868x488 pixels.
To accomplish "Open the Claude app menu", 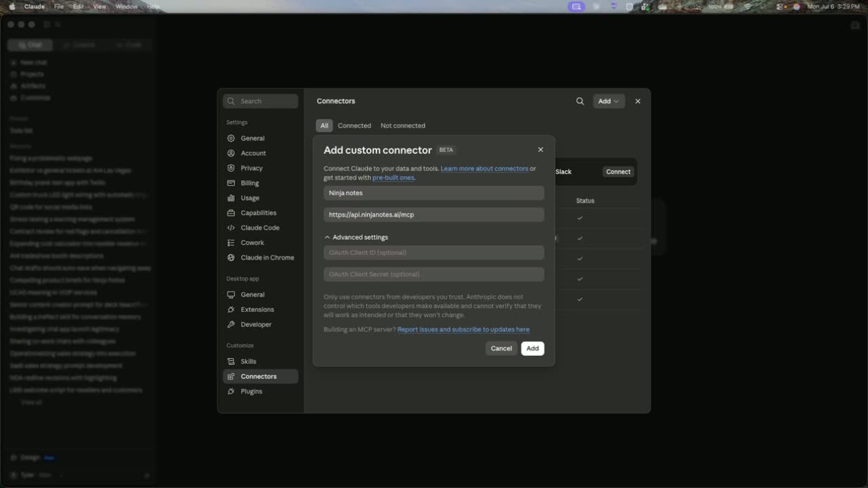I will (x=35, y=7).
